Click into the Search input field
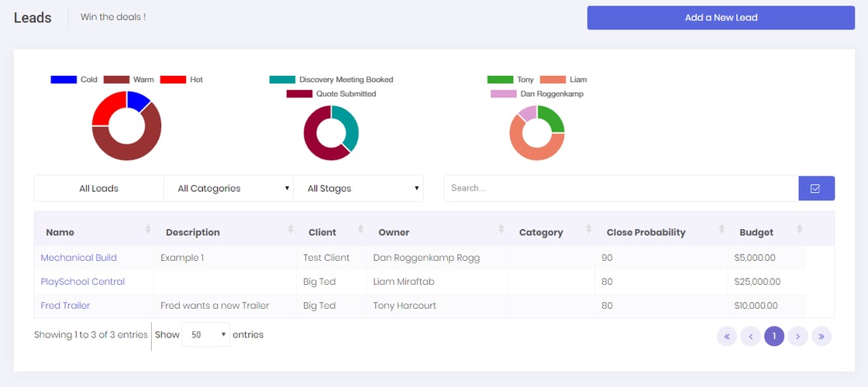 point(621,189)
